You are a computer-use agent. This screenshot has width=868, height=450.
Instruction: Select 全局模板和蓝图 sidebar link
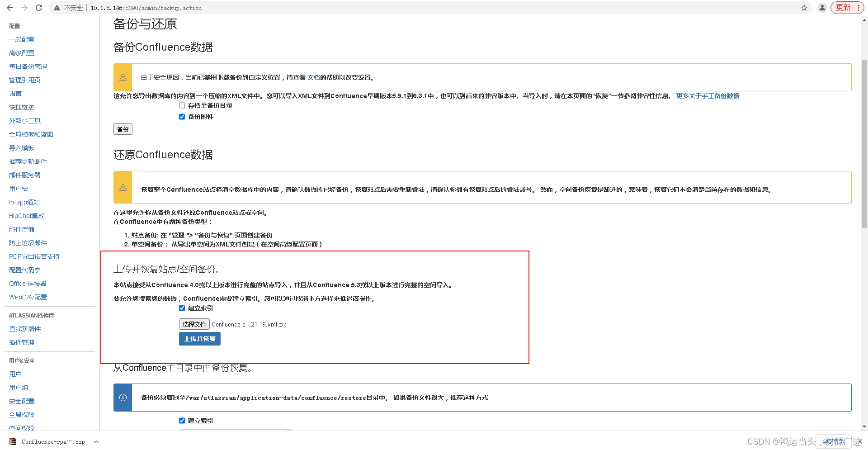pyautogui.click(x=31, y=134)
